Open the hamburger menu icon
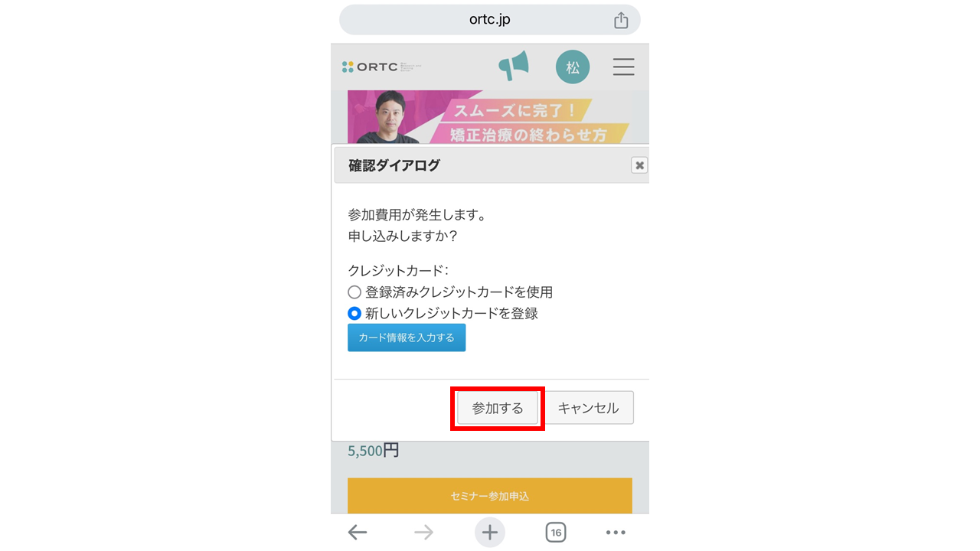This screenshot has height=551, width=980. click(623, 67)
